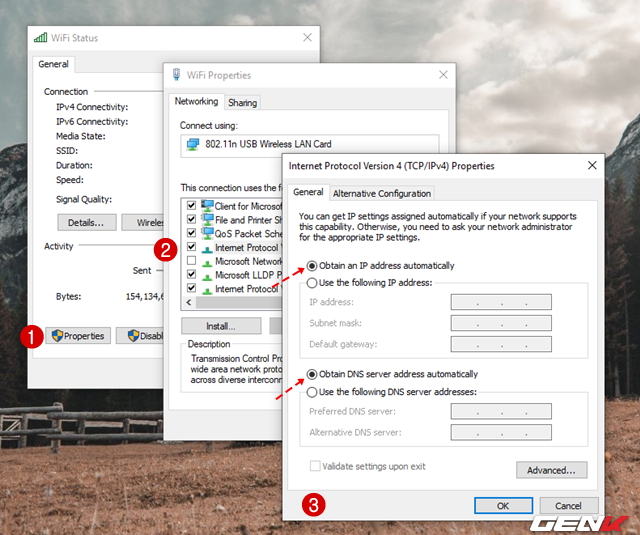This screenshot has height=535, width=640.
Task: Select the File and Printer Sharing icon
Action: (207, 219)
